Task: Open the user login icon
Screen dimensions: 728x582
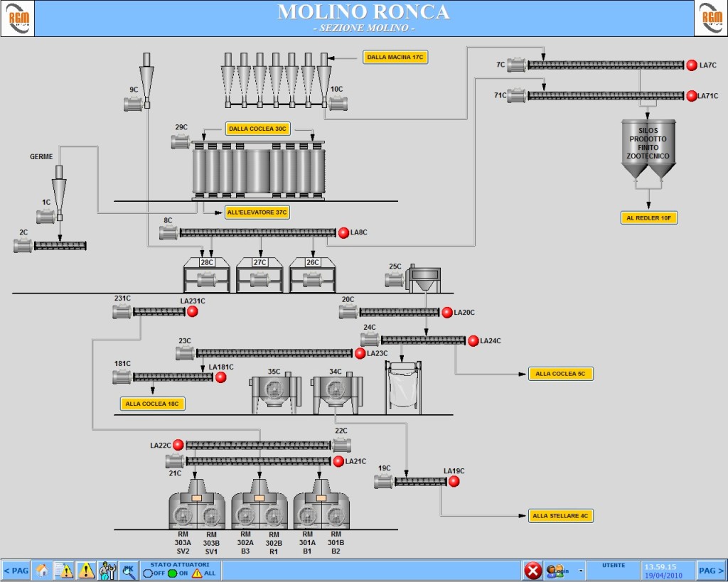Action: [x=557, y=571]
